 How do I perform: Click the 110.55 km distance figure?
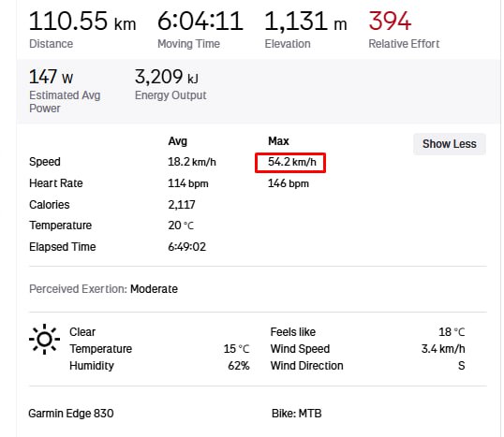pos(82,22)
